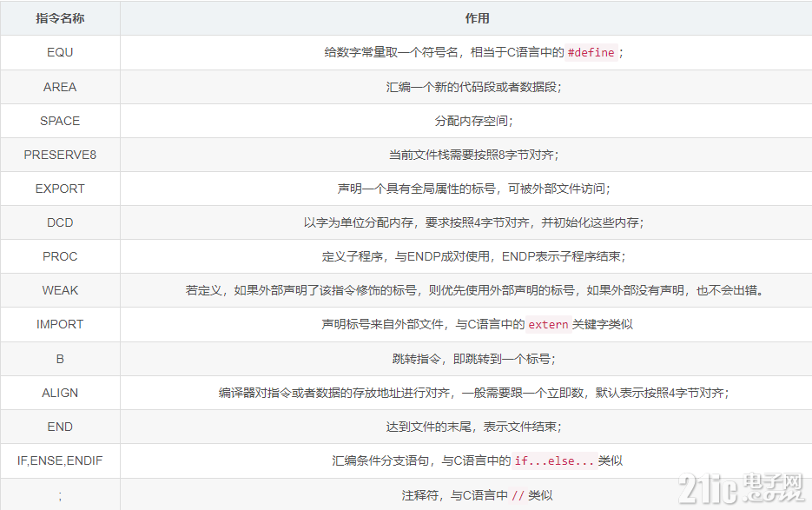Click the extern inline code
The height and width of the screenshot is (510, 812).
[x=548, y=324]
